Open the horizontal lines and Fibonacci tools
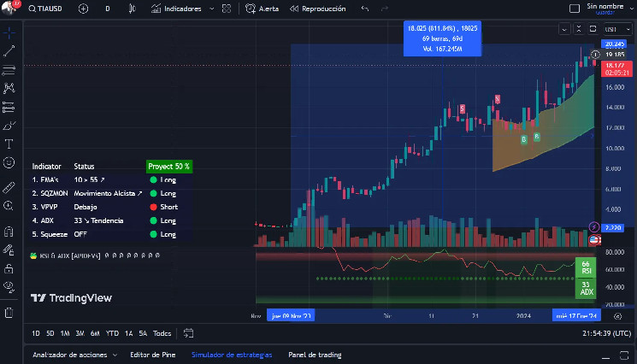 click(x=9, y=70)
